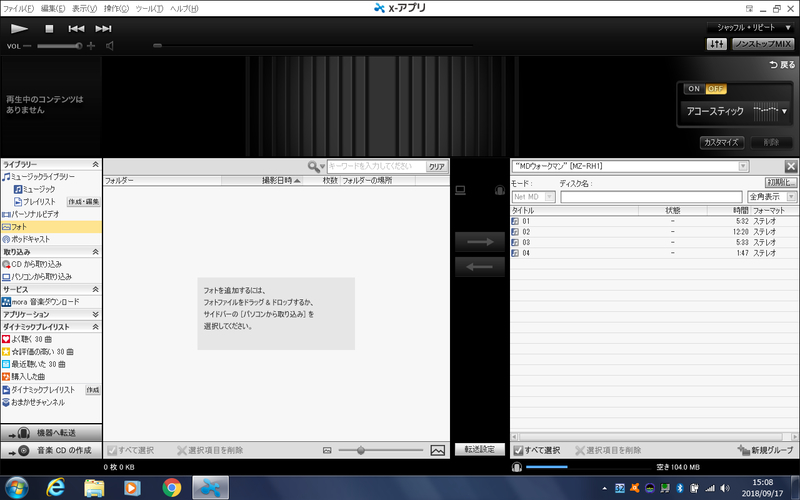Turn the equalizer ON
Image resolution: width=800 pixels, height=500 pixels.
(694, 89)
